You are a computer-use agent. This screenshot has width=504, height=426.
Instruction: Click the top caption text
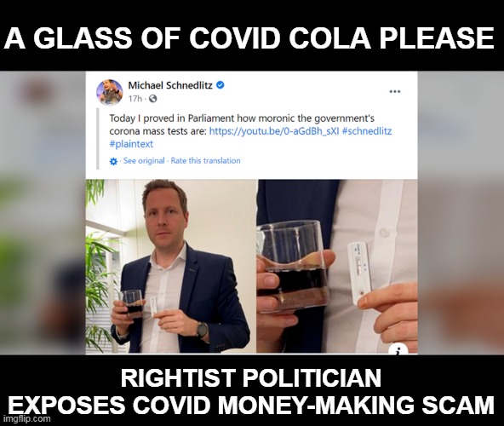click(x=249, y=38)
